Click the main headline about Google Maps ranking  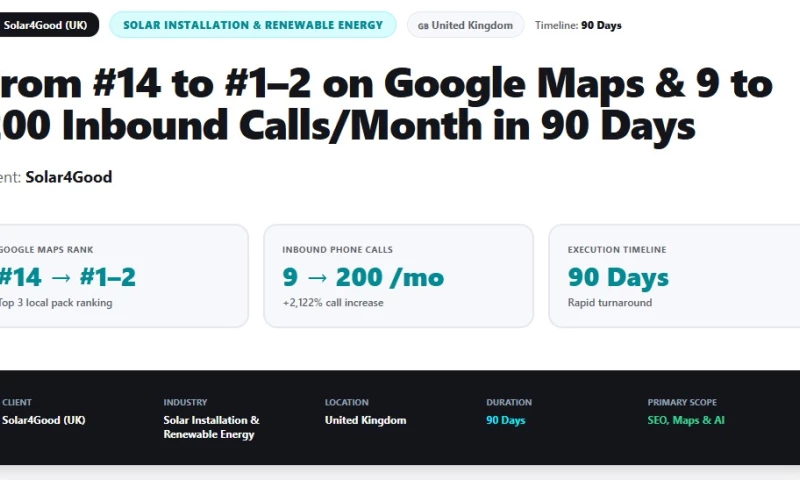pyautogui.click(x=386, y=105)
